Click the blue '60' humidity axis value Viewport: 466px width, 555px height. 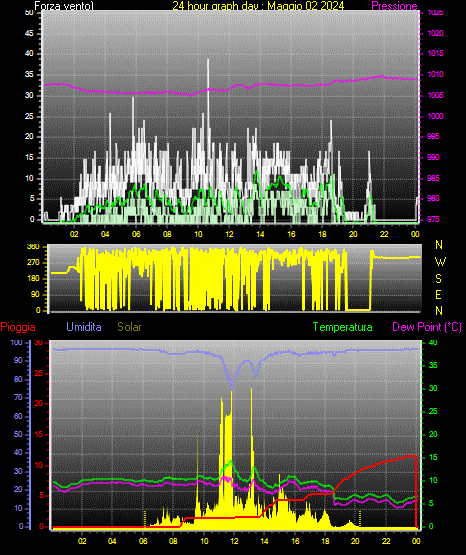[18, 416]
